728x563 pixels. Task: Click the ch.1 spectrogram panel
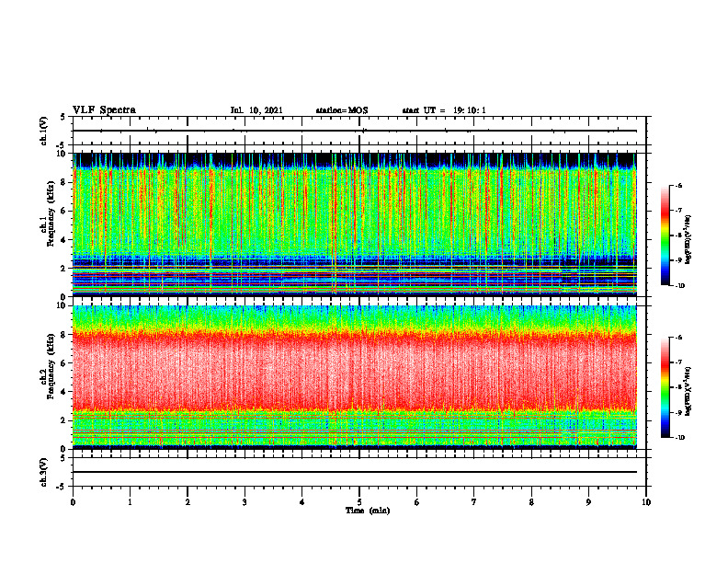pos(355,224)
